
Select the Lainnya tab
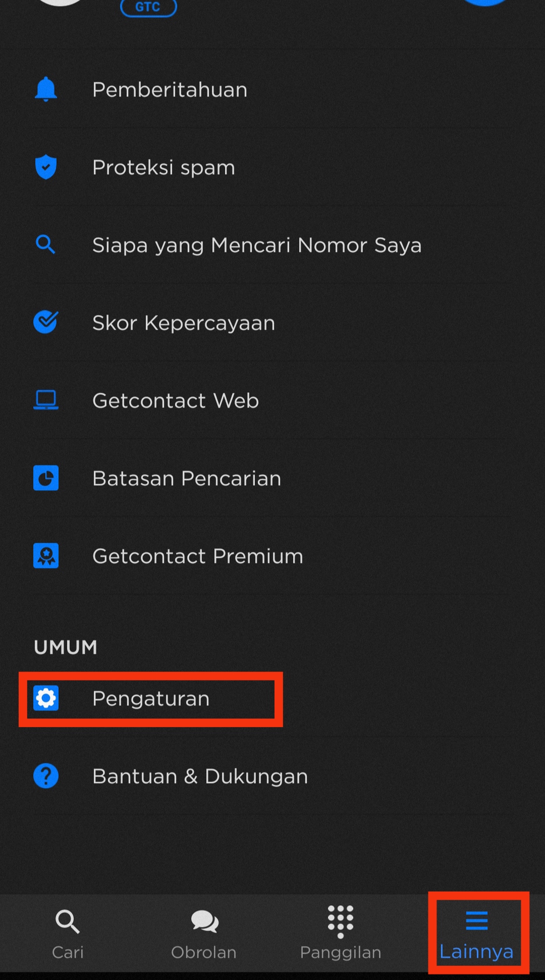477,935
